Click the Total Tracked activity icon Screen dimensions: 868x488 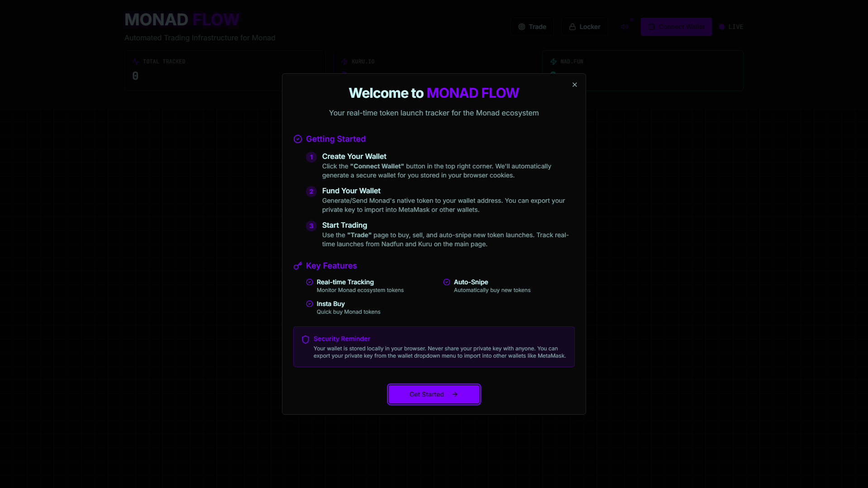coord(136,62)
